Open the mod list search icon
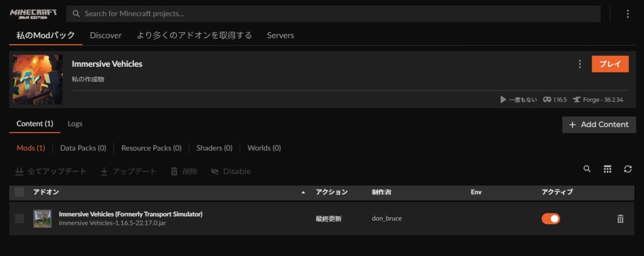Viewport: 644px width, 256px height. click(x=587, y=169)
